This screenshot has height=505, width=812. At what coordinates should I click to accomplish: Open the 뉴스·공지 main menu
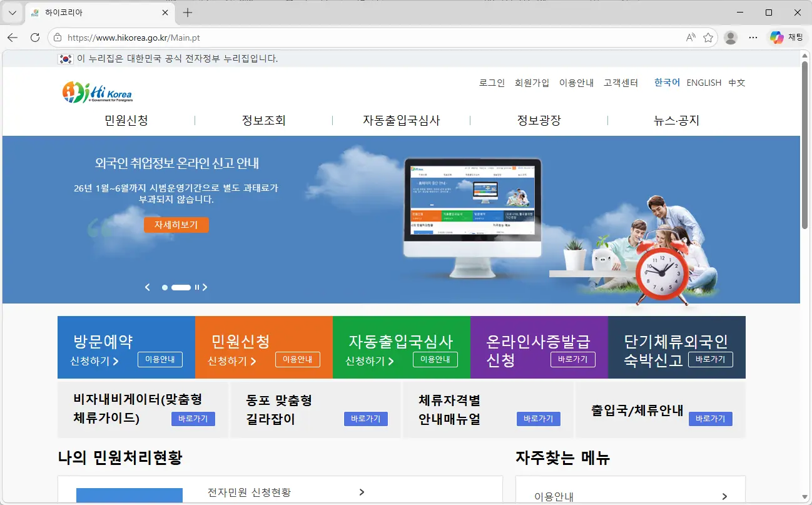(676, 120)
